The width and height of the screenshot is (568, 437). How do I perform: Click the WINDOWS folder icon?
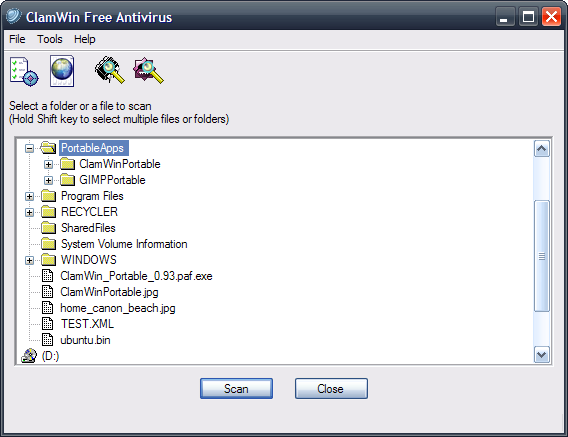point(48,260)
